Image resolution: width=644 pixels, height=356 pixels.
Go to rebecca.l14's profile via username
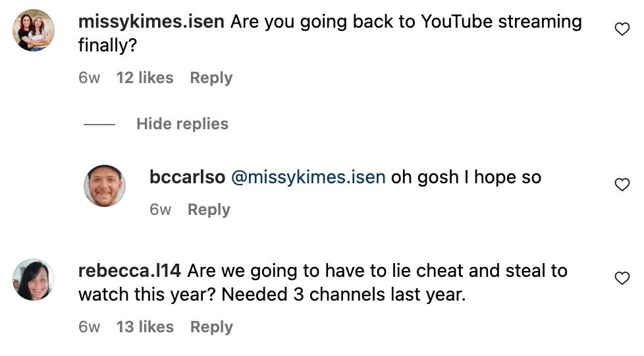[130, 271]
